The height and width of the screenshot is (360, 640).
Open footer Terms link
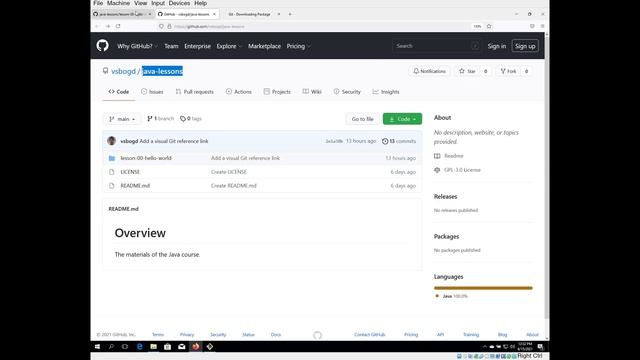pos(158,335)
